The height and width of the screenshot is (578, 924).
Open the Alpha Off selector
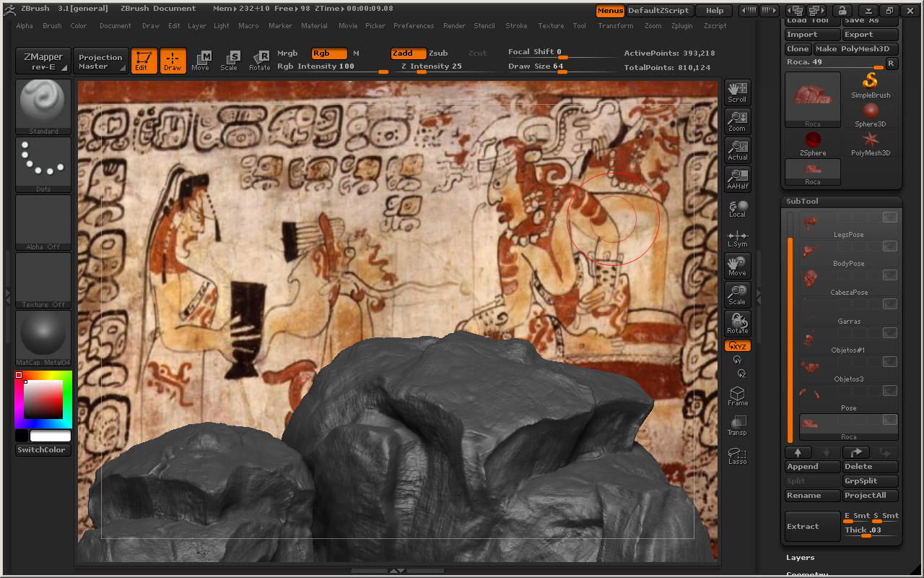coord(43,223)
